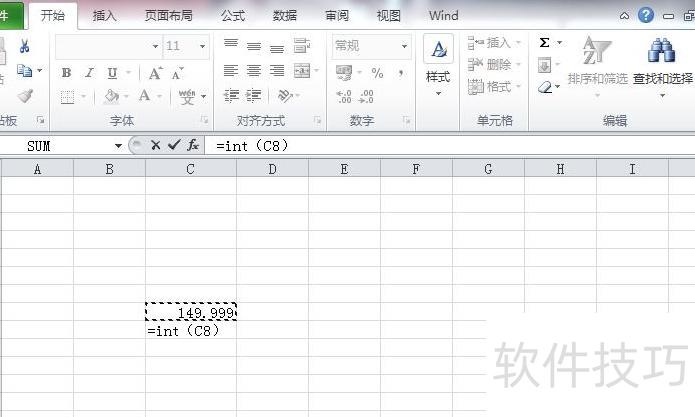The width and height of the screenshot is (695, 417).
Task: Select the Format Painter brush
Action: click(x=25, y=96)
